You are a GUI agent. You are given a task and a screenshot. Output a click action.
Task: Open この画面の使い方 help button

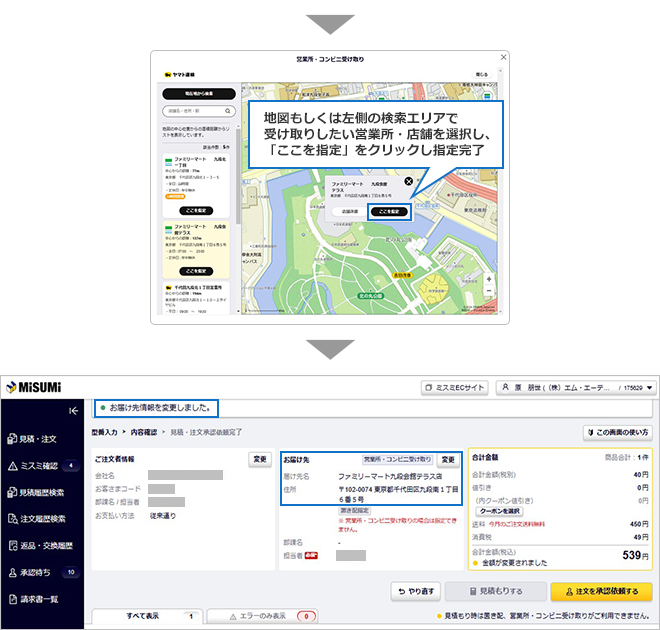click(x=617, y=432)
